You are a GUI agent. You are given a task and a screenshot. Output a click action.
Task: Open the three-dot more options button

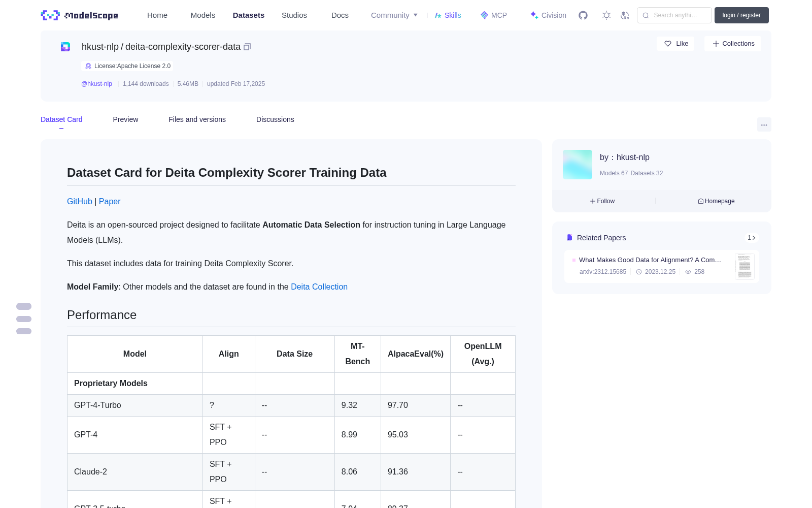(x=764, y=124)
